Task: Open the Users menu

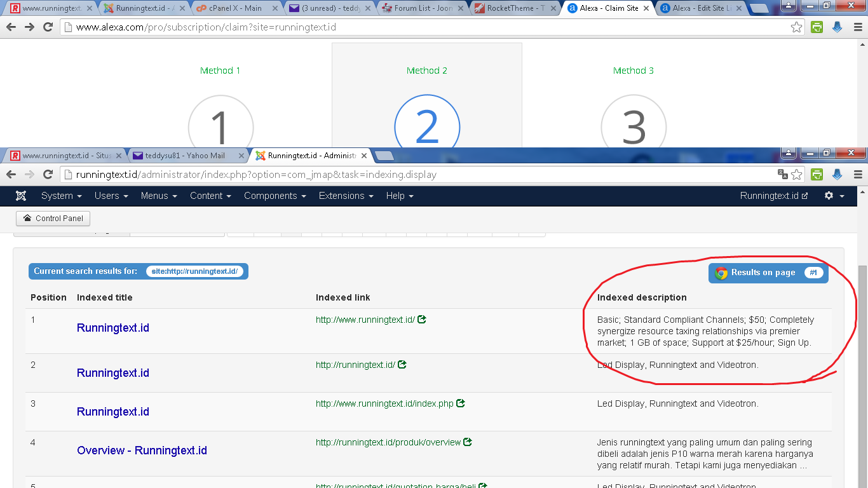Action: [111, 196]
